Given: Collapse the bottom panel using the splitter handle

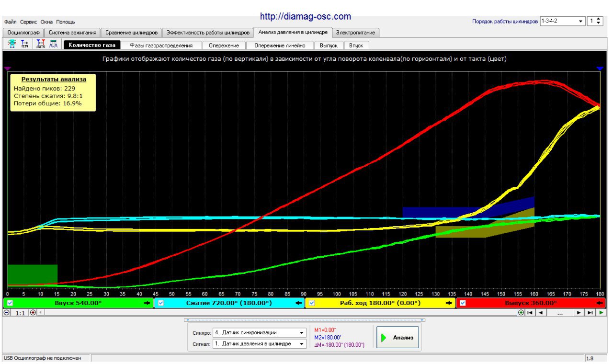Looking at the screenshot, I should pyautogui.click(x=305, y=319).
